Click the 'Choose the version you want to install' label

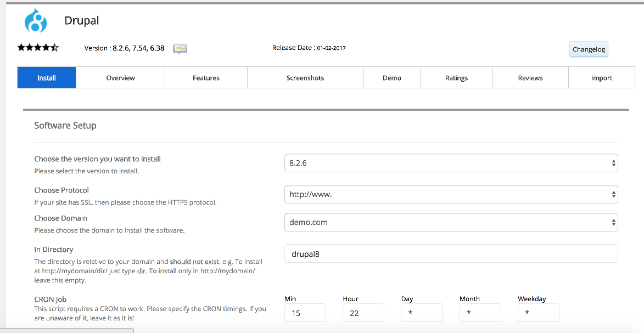click(97, 159)
